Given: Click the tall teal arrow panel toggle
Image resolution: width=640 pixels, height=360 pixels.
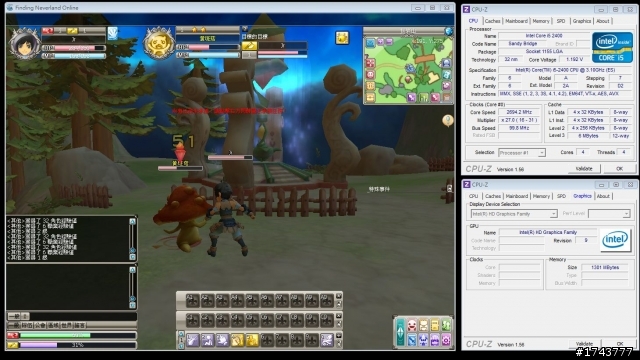Looking at the screenshot, I should 400,333.
